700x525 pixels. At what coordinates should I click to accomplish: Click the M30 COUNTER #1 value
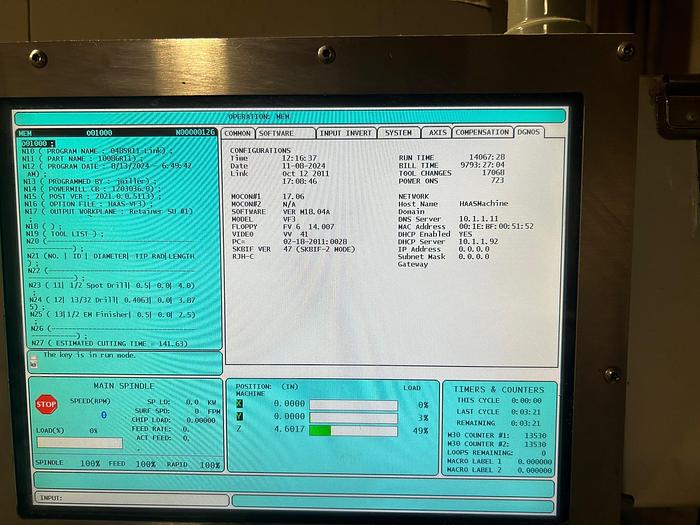pos(535,436)
